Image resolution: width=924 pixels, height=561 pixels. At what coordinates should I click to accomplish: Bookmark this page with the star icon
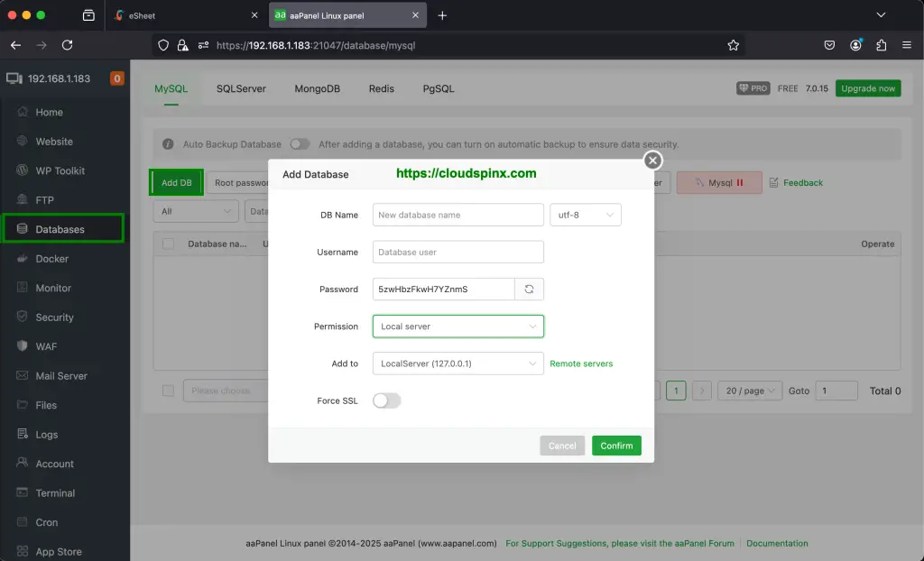(x=733, y=45)
